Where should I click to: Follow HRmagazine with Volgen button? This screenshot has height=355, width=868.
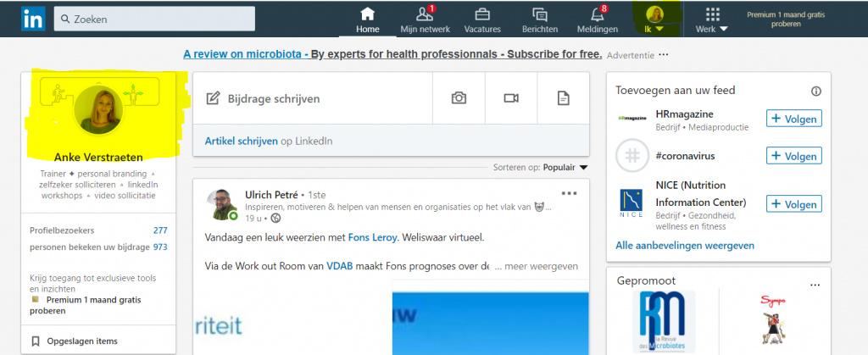click(793, 119)
